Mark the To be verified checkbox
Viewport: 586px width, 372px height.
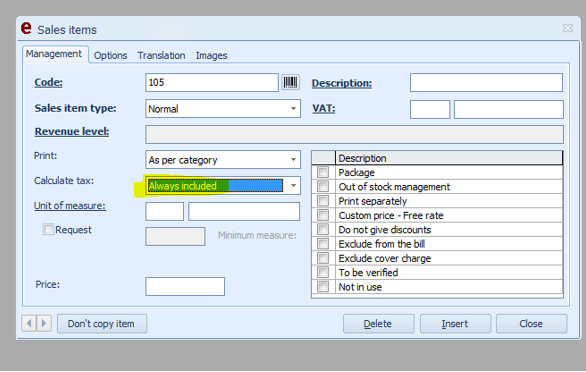click(x=323, y=272)
